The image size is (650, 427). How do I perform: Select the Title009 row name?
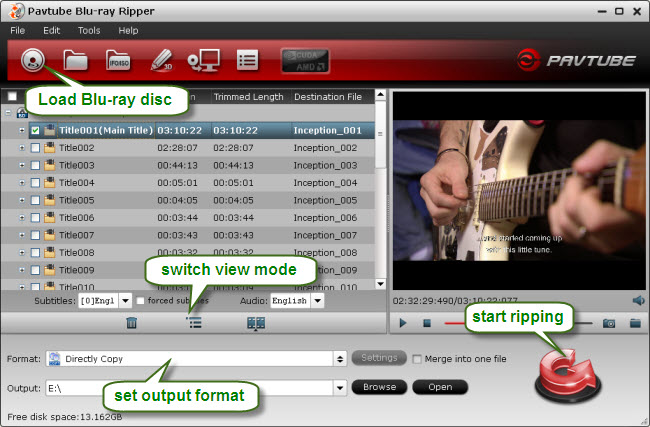pos(77,270)
